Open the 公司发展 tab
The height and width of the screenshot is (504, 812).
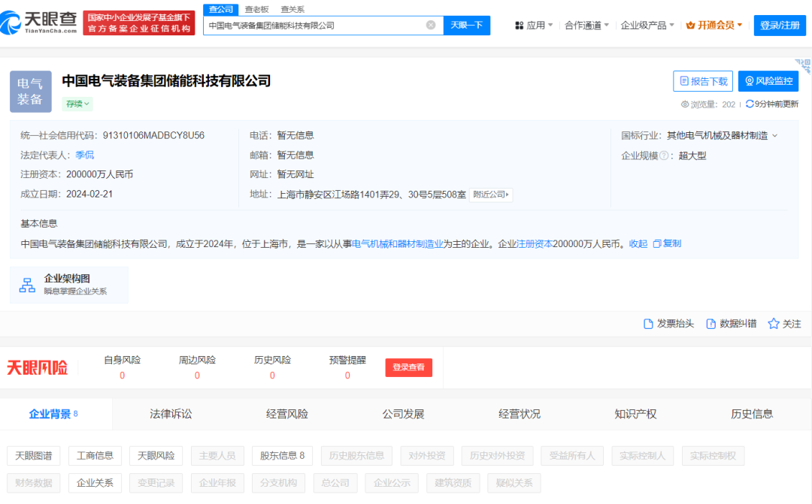coord(403,414)
